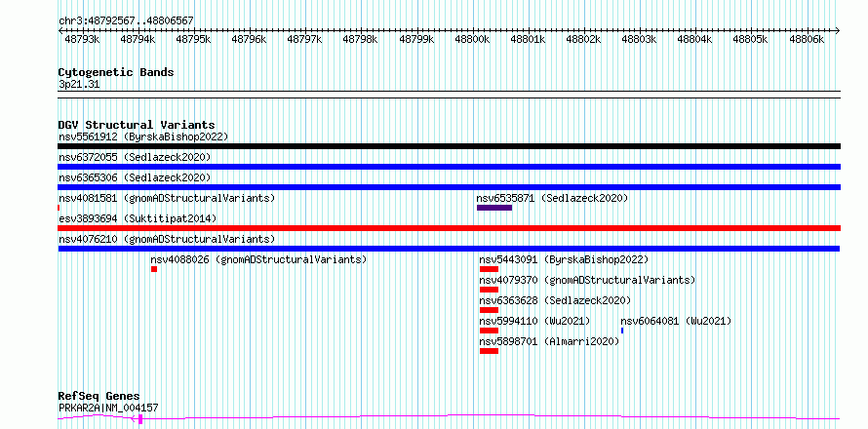Viewport: 868px width, 429px height.
Task: Click the PRKAR2A gene strand arrow
Action: [x=134, y=419]
